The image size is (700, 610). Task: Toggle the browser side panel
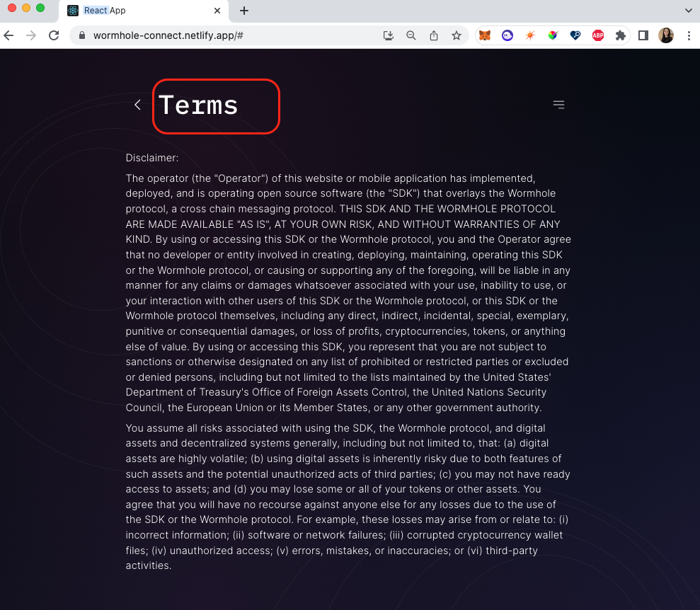click(x=643, y=35)
